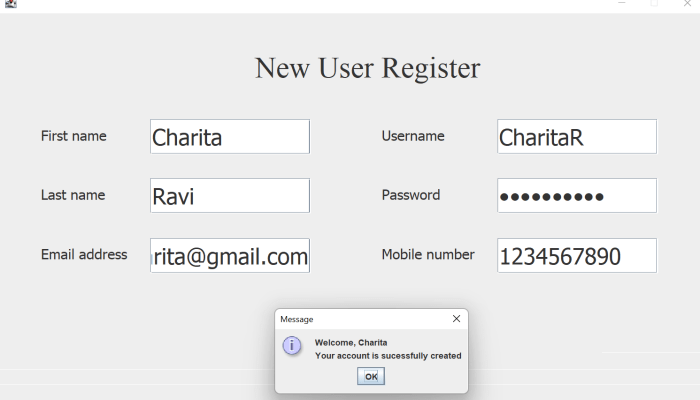This screenshot has height=400, width=700.
Task: Click the "Password" label text
Action: [x=410, y=195]
